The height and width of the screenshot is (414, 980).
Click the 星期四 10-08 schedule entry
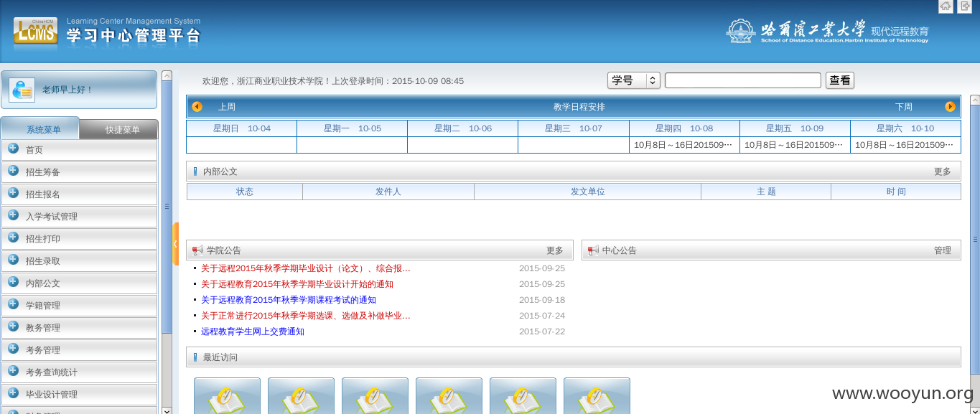click(683, 145)
